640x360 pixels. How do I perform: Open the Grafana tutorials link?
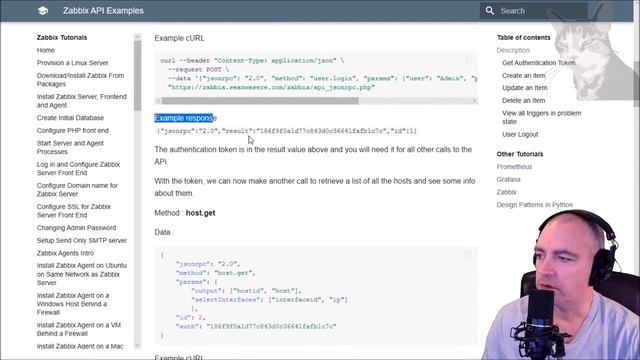tap(509, 179)
